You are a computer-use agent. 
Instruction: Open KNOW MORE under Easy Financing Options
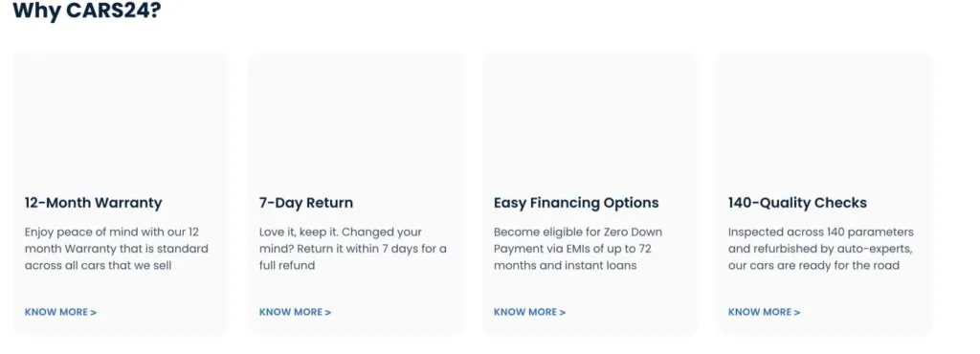pyautogui.click(x=529, y=312)
